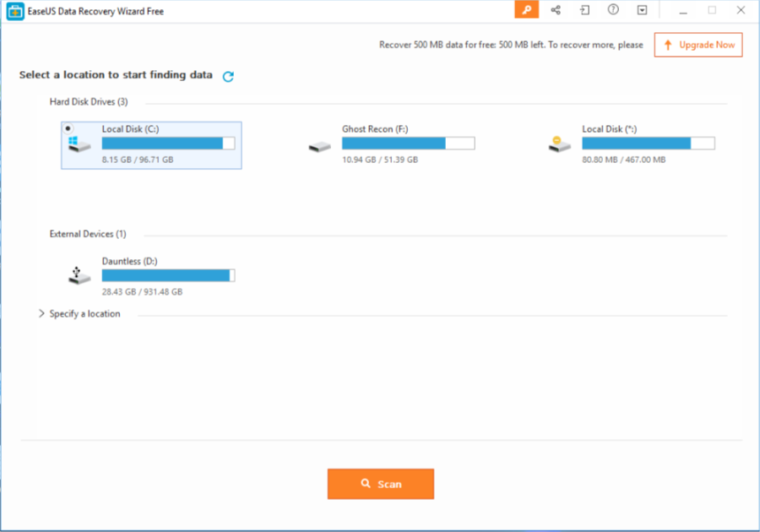Click the External Devices (1) heading

[88, 234]
